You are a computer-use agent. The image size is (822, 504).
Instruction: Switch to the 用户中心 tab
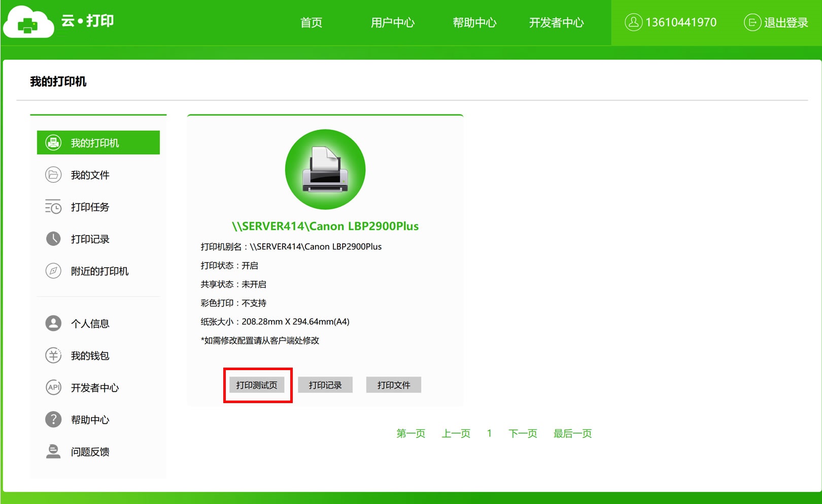tap(393, 23)
